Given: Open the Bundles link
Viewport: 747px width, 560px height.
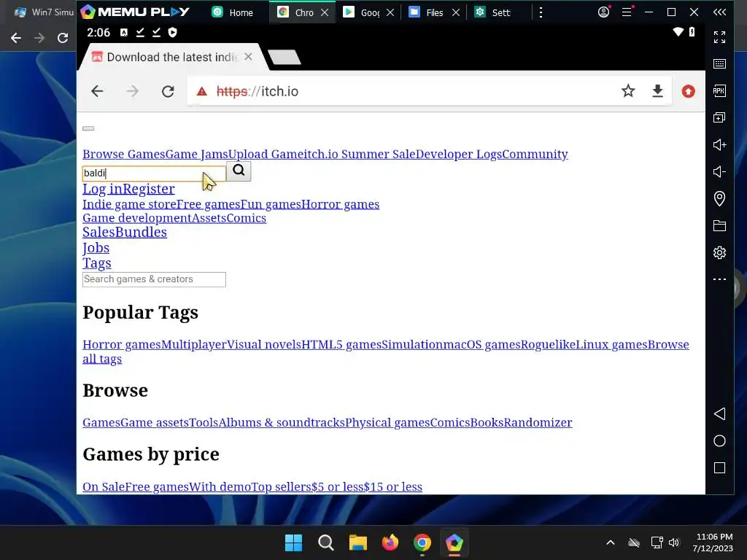Looking at the screenshot, I should [x=142, y=233].
